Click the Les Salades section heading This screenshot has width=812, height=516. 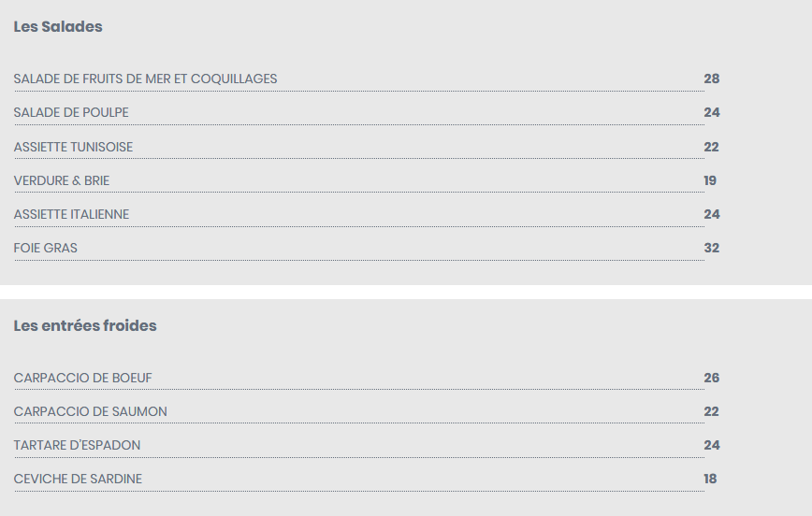click(58, 26)
